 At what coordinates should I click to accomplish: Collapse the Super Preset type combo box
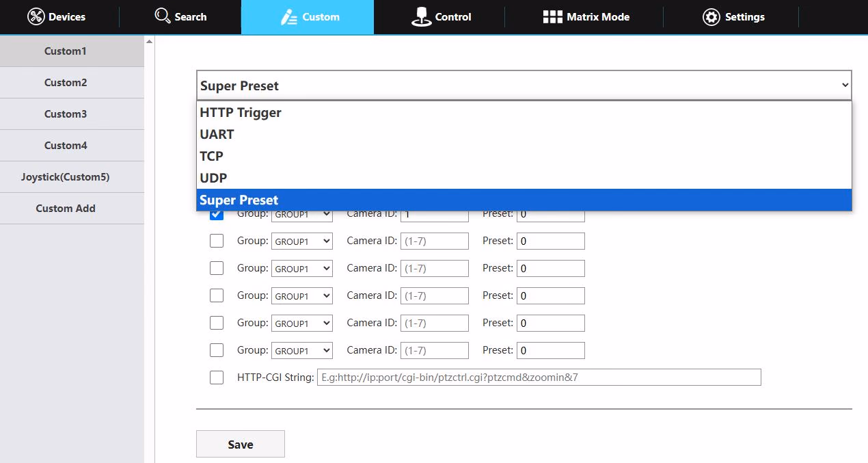[x=524, y=85]
